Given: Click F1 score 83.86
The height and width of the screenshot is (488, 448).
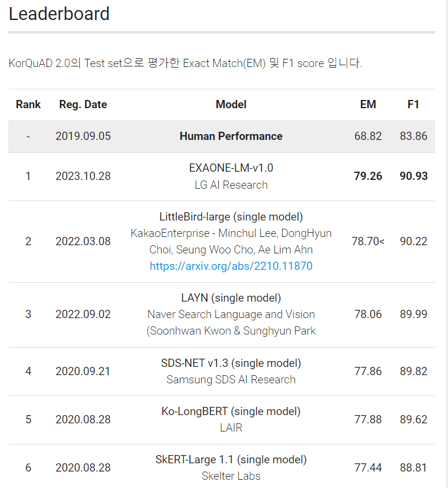Looking at the screenshot, I should [413, 136].
